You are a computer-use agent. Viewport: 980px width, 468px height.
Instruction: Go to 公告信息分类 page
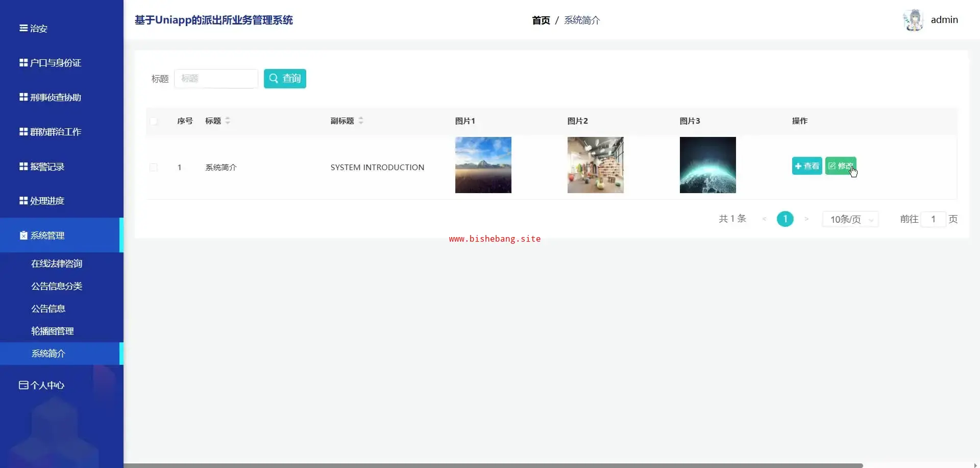tap(57, 286)
